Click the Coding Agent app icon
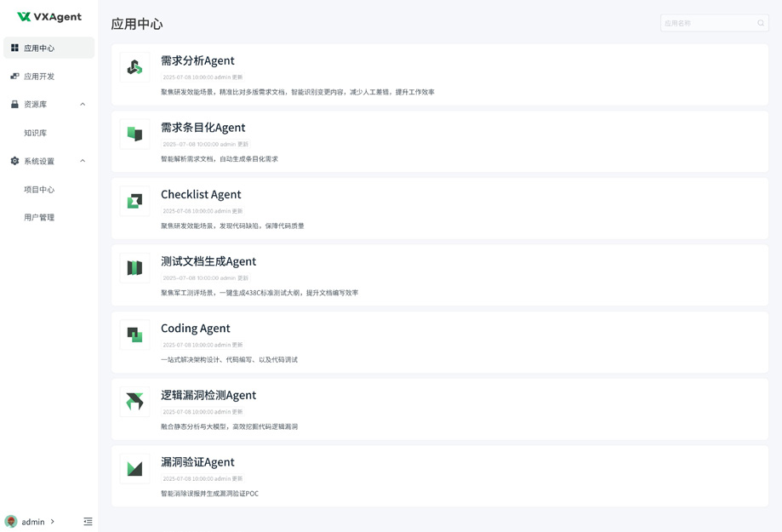The height and width of the screenshot is (532, 782). [134, 335]
